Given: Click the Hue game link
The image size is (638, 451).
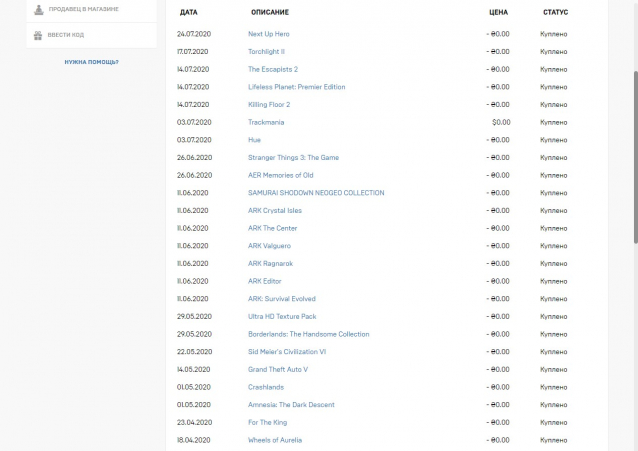Looking at the screenshot, I should (254, 140).
